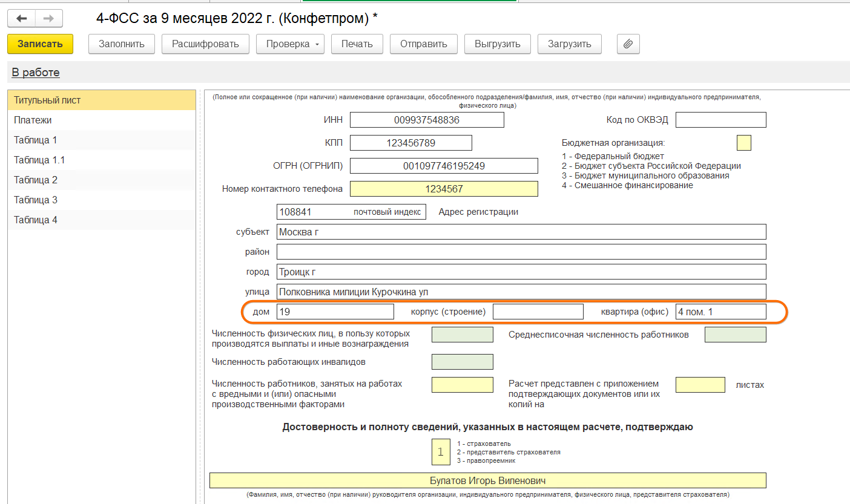
Task: Click the Выгрузить button
Action: pos(498,44)
